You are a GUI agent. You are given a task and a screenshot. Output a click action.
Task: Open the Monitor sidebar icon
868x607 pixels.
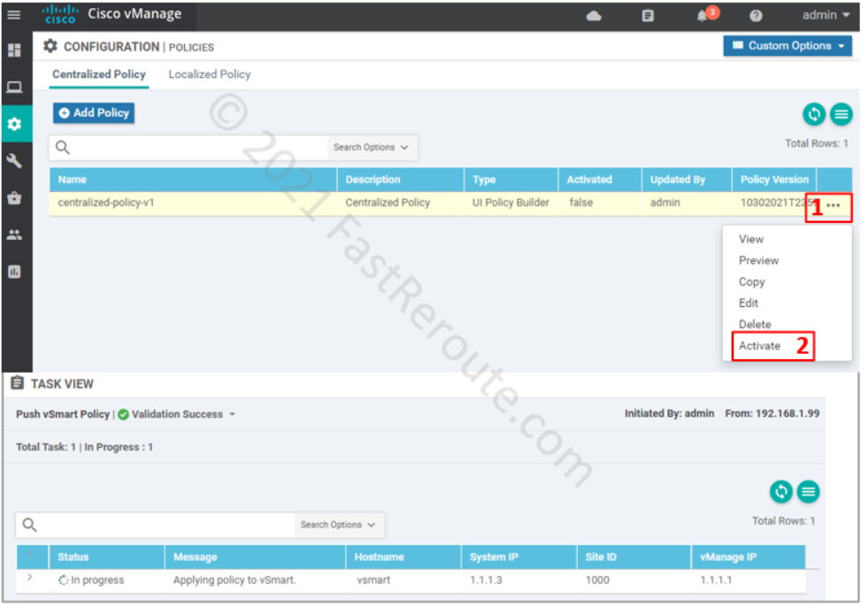click(x=14, y=87)
